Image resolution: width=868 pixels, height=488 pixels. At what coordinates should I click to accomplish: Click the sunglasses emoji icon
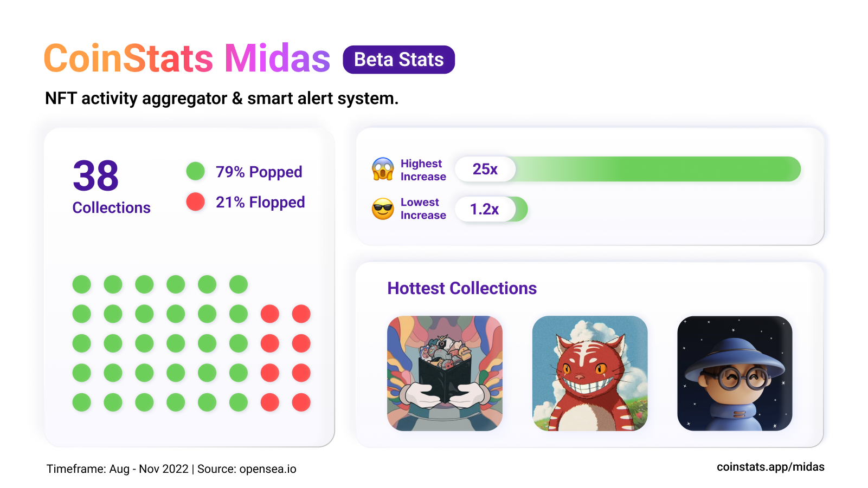(383, 209)
